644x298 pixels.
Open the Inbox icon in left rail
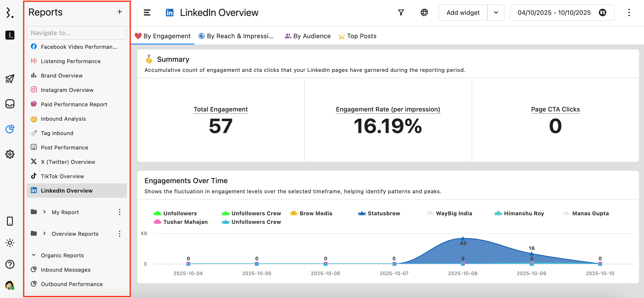[10, 104]
